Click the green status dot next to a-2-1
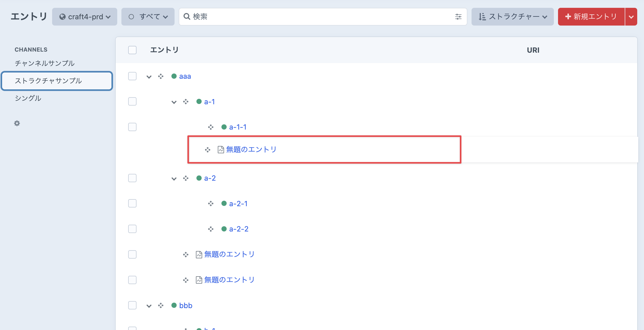This screenshot has width=644, height=330. 224,203
